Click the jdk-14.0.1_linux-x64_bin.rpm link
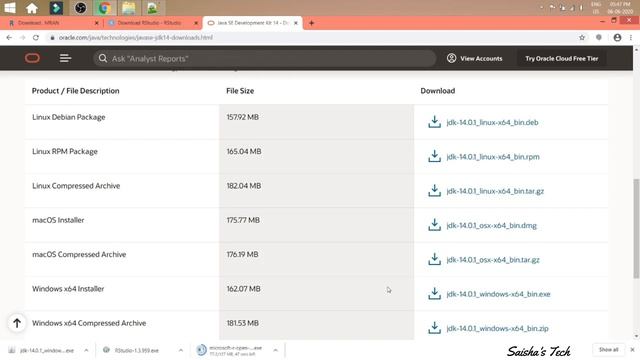Image resolution: width=640 pixels, height=360 pixels. [493, 157]
